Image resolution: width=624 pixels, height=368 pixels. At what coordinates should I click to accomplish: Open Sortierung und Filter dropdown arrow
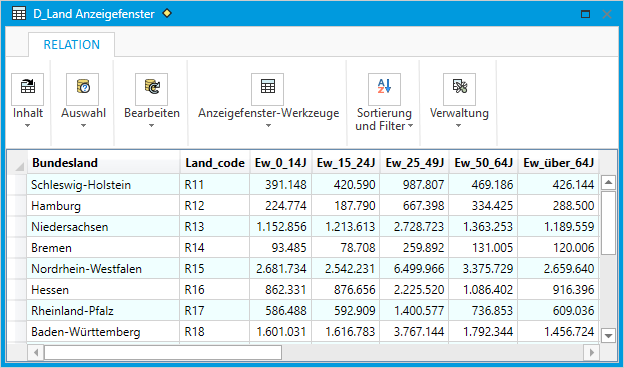point(410,126)
